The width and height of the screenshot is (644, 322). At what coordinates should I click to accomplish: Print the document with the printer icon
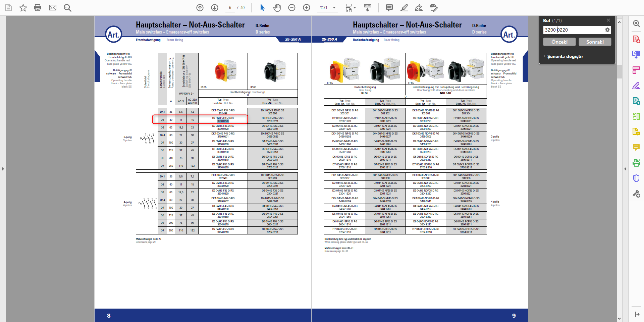38,8
